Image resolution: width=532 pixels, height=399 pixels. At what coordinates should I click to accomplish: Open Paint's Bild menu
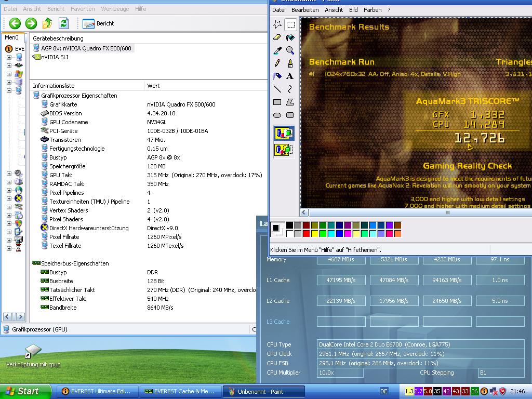353,10
